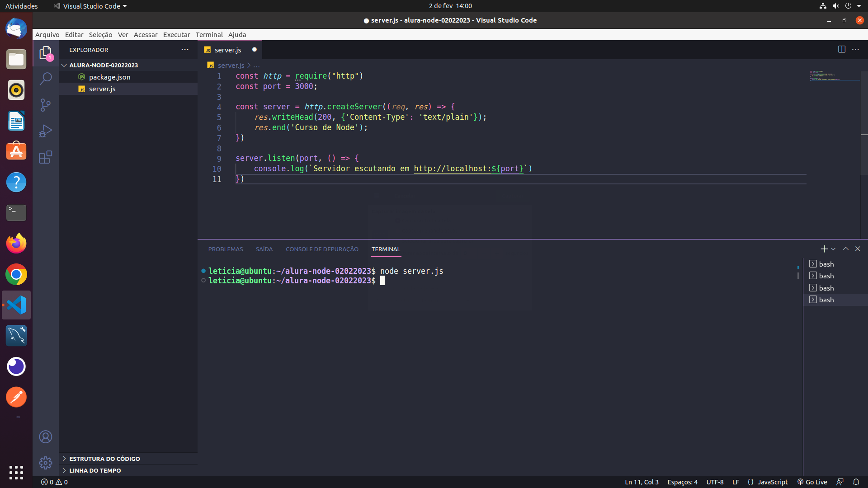The width and height of the screenshot is (868, 488).
Task: Open Rhythmbox from the dock
Action: 16,90
